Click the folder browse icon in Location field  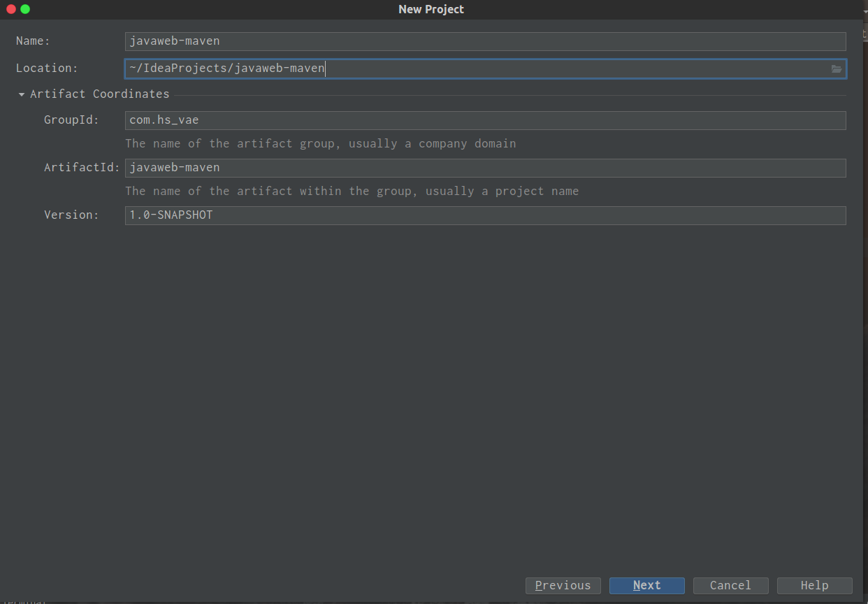point(836,69)
